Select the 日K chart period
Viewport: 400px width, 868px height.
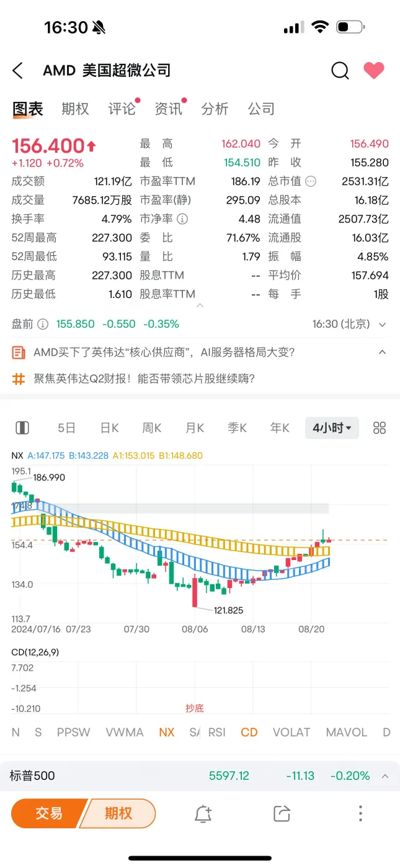point(110,428)
